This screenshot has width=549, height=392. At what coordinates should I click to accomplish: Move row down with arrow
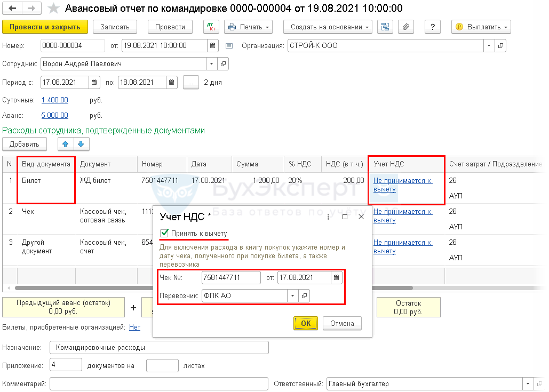click(81, 144)
